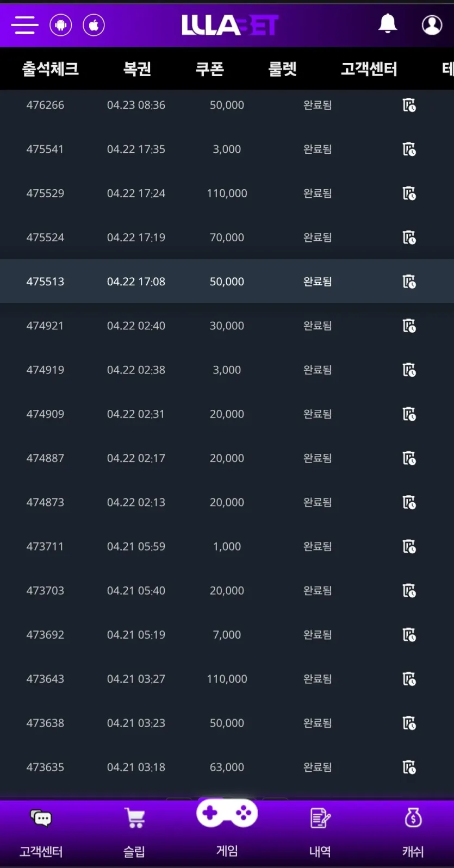Open the notifications bell
The height and width of the screenshot is (868, 454).
coord(388,24)
